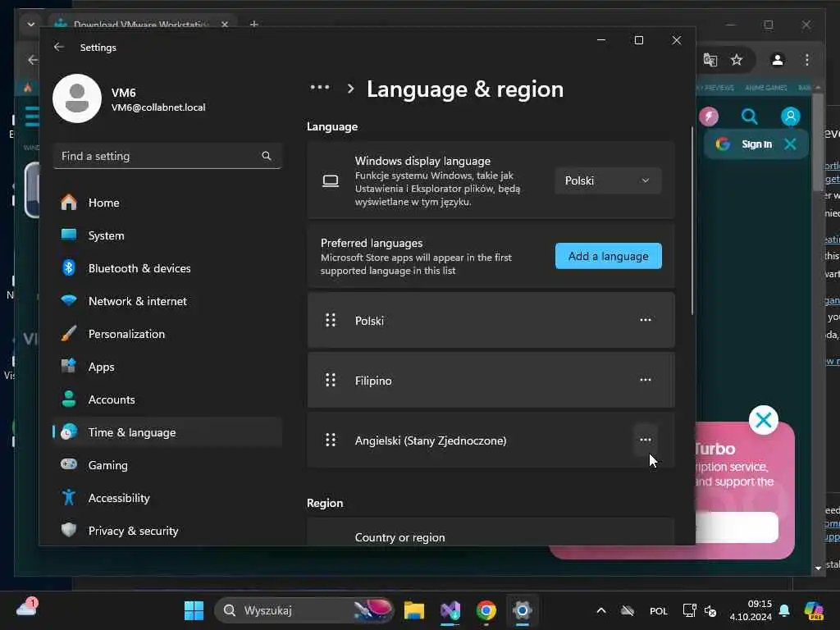This screenshot has width=840, height=630.
Task: Click the VM6 profile avatar
Action: pos(77,98)
